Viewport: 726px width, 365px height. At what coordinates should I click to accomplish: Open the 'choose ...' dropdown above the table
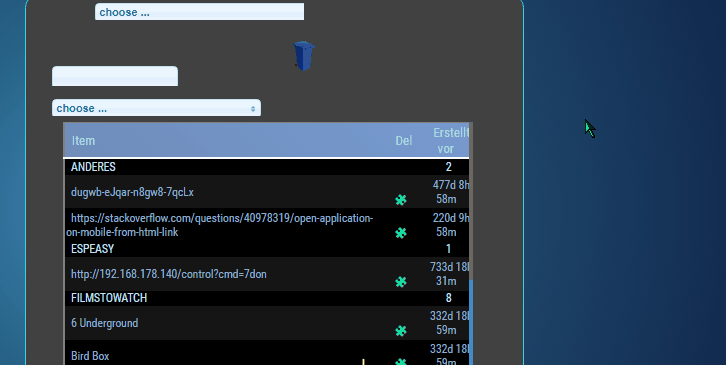tap(156, 108)
